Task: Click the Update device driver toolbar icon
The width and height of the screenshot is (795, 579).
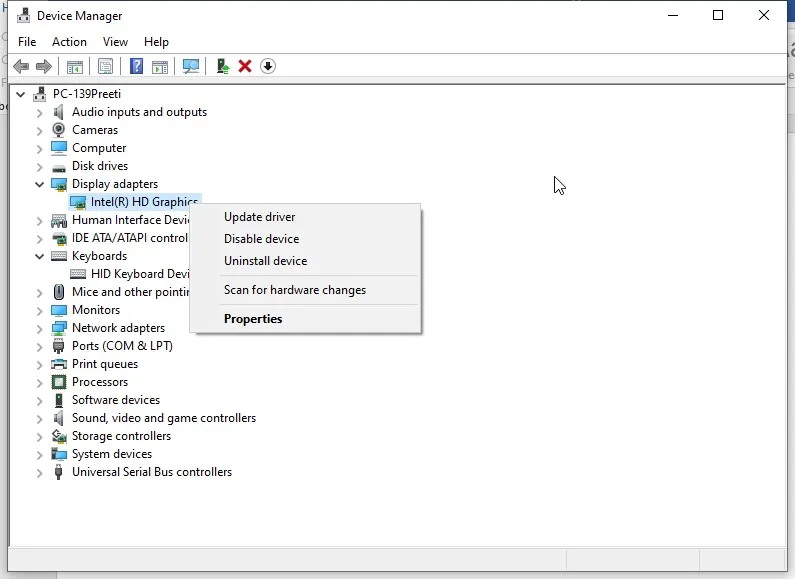Action: 223,66
